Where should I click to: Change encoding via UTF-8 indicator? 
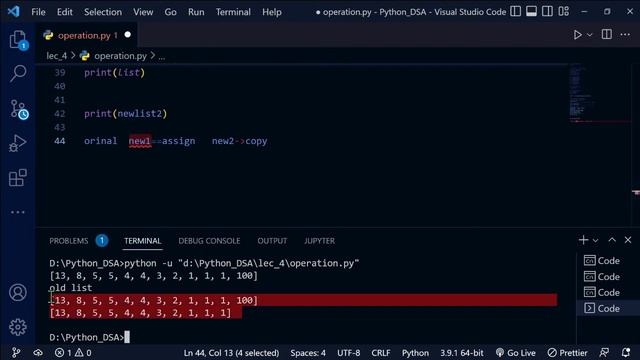[x=349, y=353]
